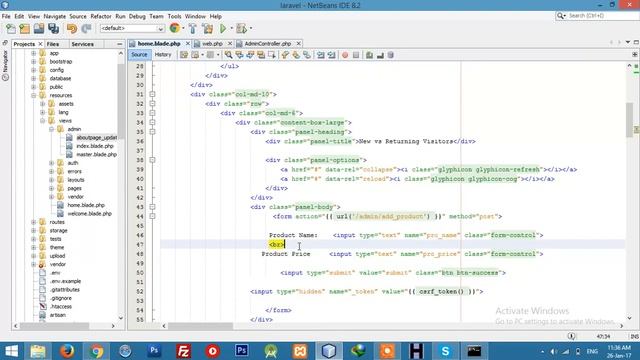Click the Shift Line Left icon
Screen dimensions: 640x360
(321, 55)
